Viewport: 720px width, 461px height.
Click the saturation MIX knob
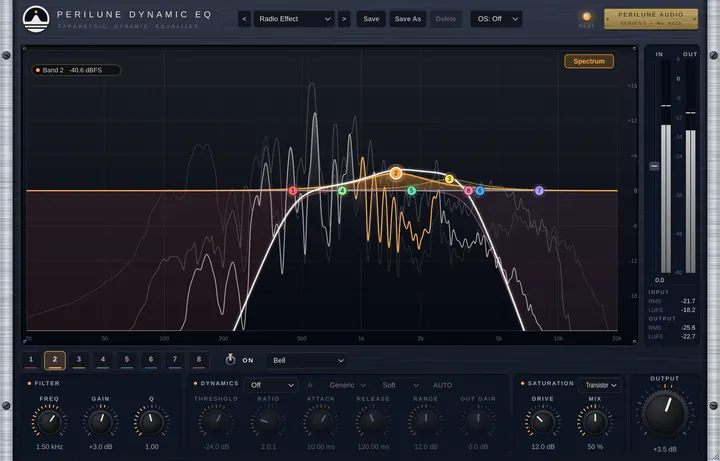[x=595, y=422]
